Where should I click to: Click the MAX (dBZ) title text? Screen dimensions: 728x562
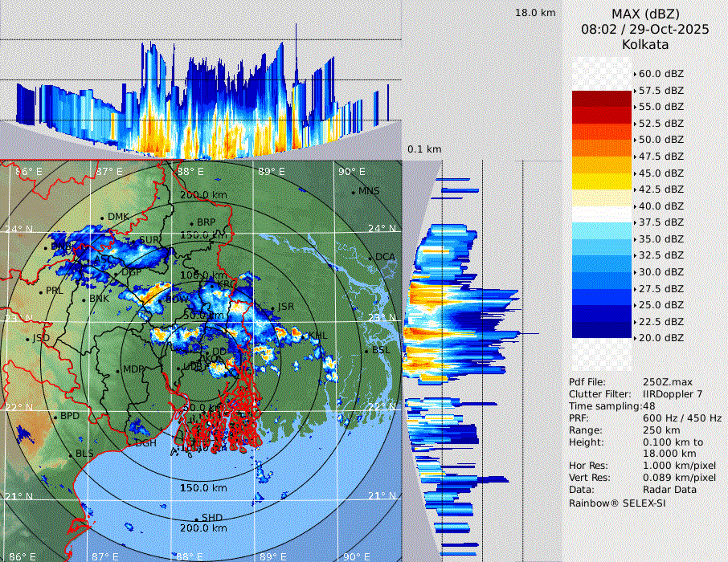[x=645, y=14]
